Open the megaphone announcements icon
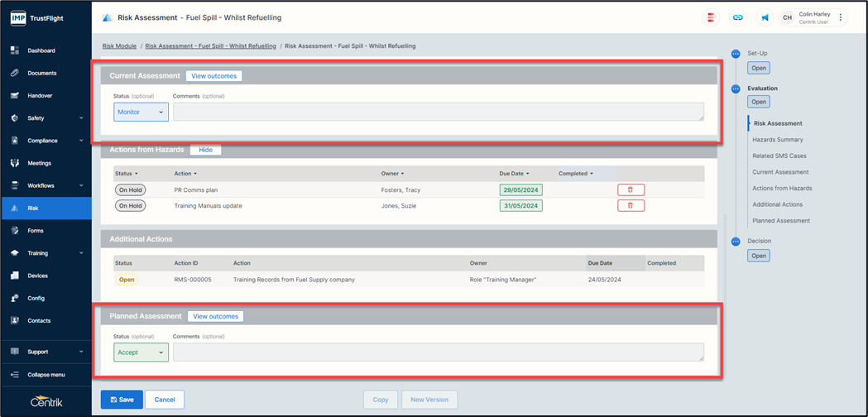 coord(764,17)
